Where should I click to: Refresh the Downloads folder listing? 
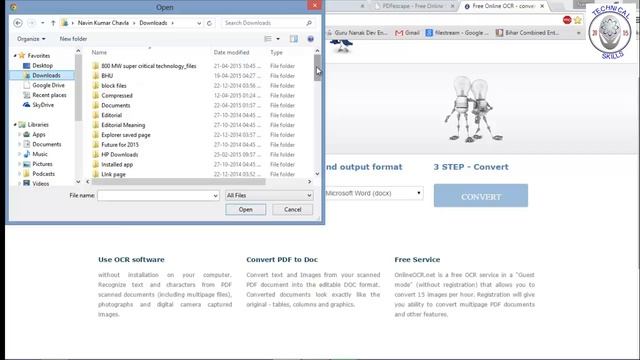(x=209, y=23)
